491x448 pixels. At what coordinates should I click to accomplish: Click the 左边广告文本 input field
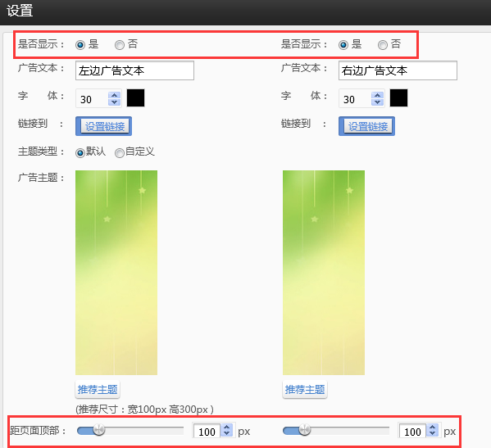click(x=134, y=70)
